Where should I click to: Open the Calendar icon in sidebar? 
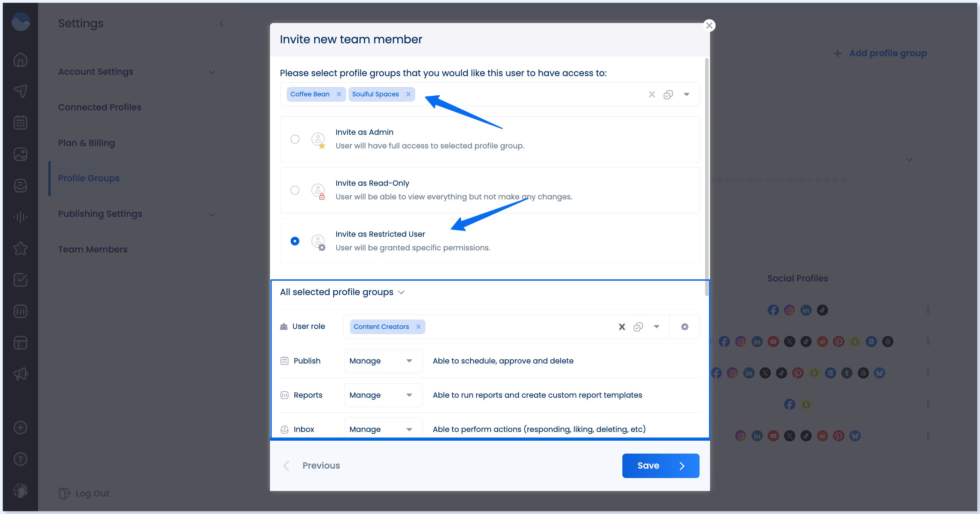[x=21, y=123]
